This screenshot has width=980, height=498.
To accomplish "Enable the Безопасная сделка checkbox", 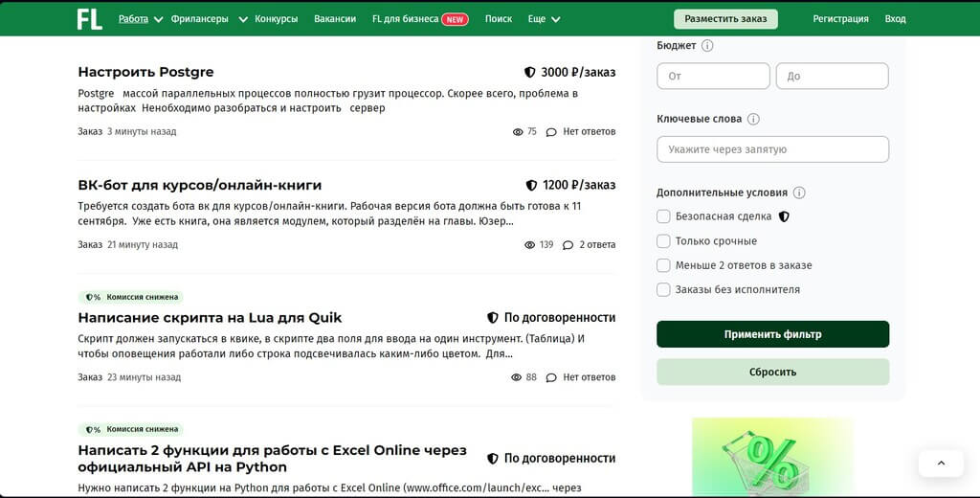I will pyautogui.click(x=663, y=216).
